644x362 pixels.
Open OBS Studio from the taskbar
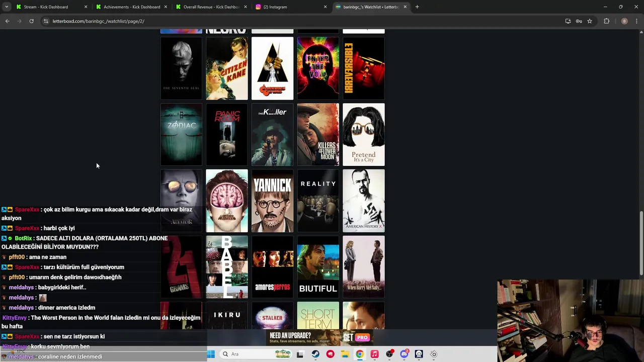(389, 354)
